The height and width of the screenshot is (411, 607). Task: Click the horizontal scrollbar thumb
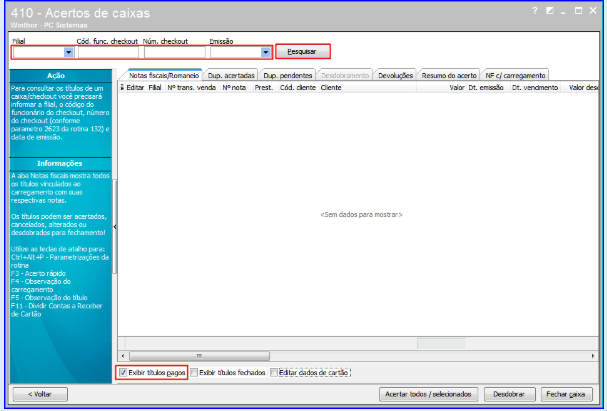199,356
